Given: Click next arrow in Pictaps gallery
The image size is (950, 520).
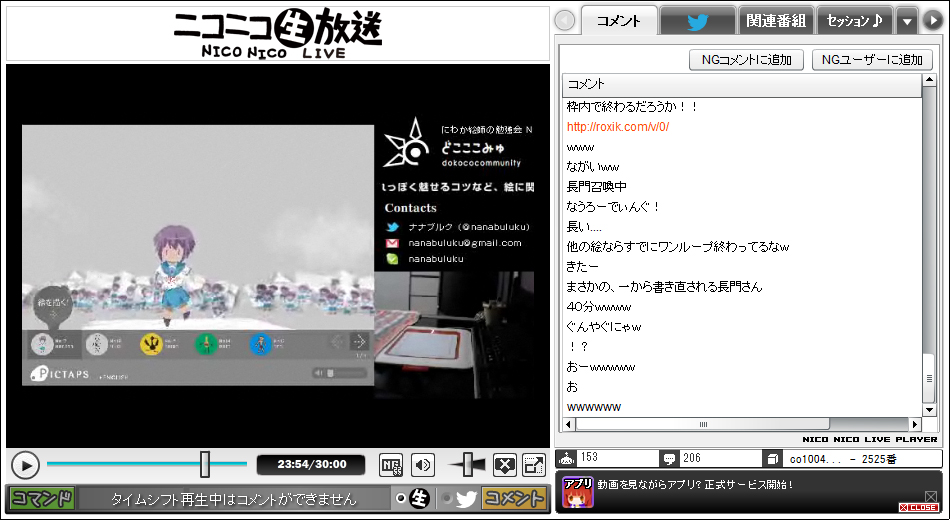Looking at the screenshot, I should click(x=359, y=341).
